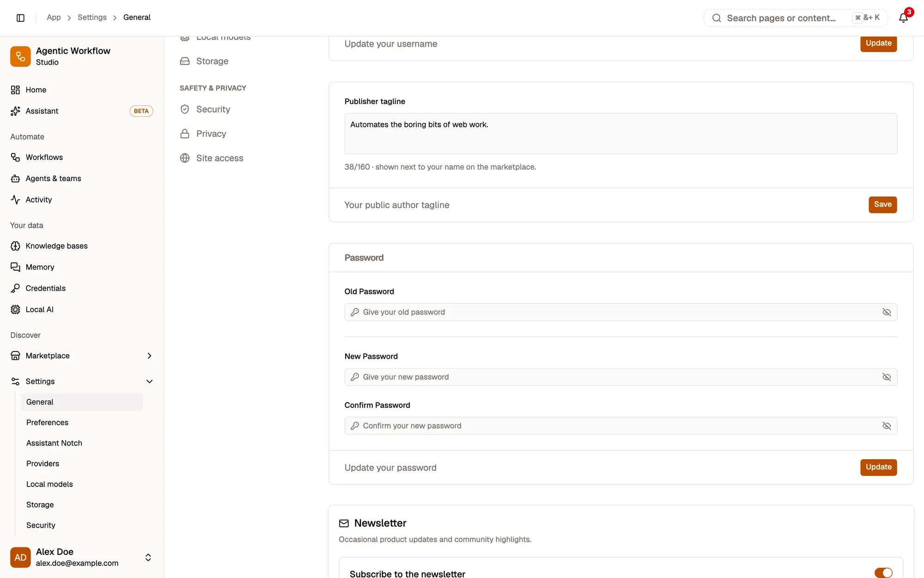This screenshot has height=578, width=924.
Task: Show the new password text
Action: pos(886,377)
